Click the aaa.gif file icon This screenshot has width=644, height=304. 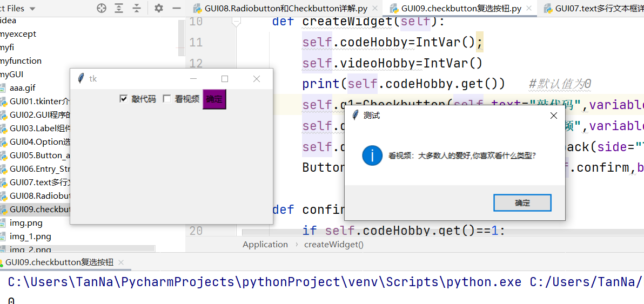click(3, 88)
